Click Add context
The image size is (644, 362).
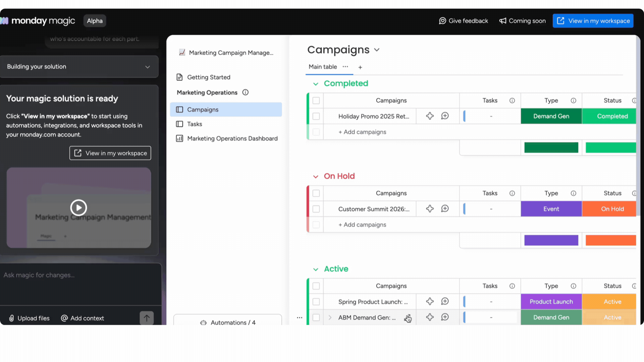[x=83, y=318]
